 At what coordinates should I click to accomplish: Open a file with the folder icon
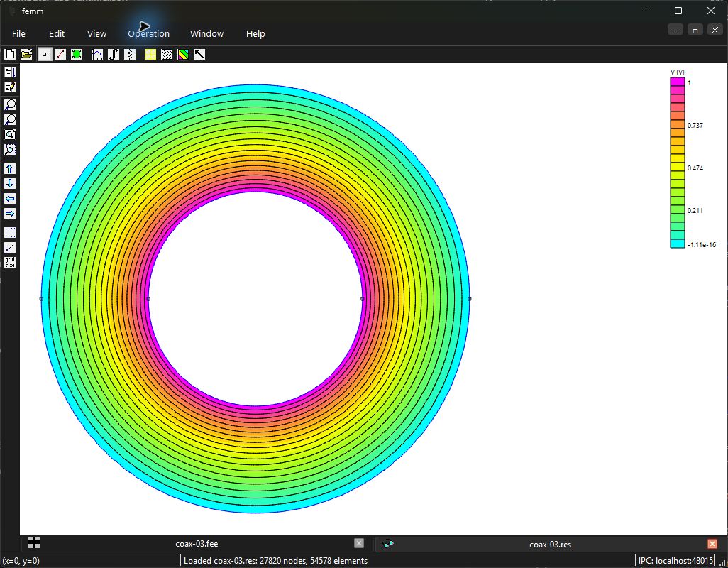26,55
